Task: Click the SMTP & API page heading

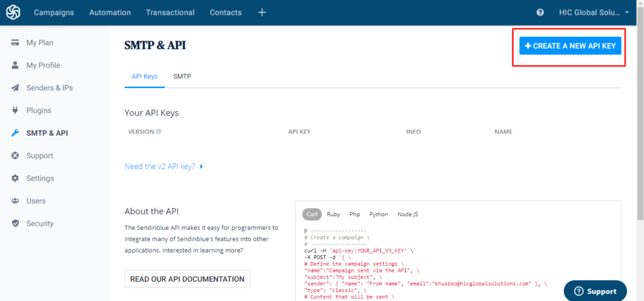Action: (x=155, y=45)
